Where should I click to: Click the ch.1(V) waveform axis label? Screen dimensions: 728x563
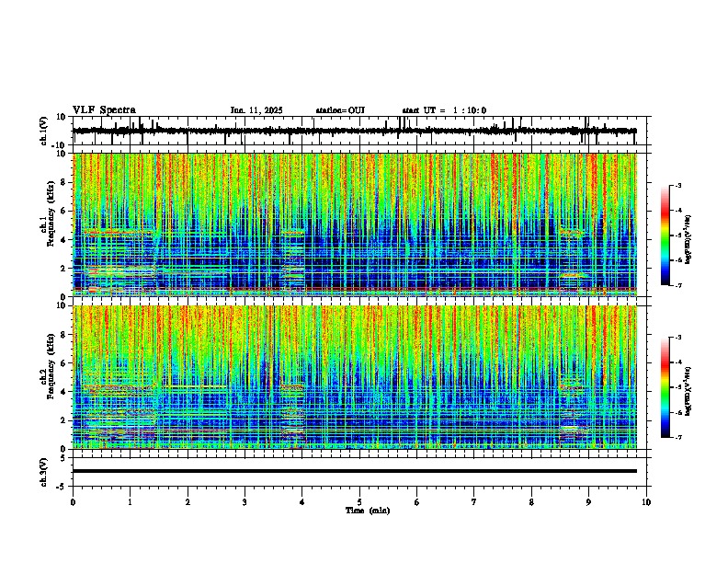click(x=44, y=131)
